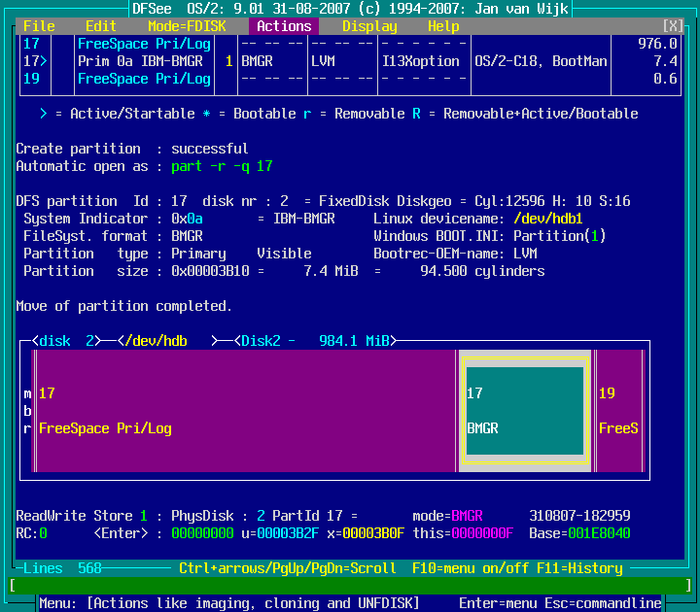
Task: Select FreeSpace row 19 in partition table
Action: (x=144, y=79)
